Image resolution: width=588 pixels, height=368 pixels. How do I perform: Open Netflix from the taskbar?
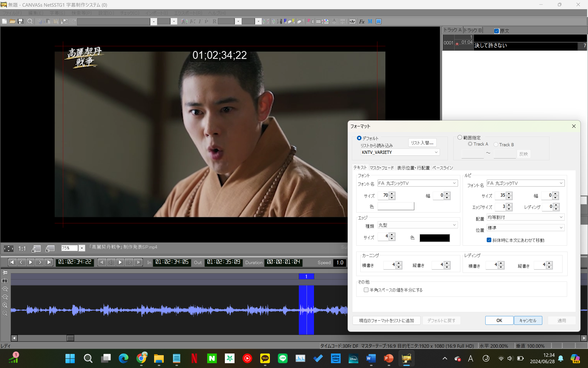tap(194, 358)
